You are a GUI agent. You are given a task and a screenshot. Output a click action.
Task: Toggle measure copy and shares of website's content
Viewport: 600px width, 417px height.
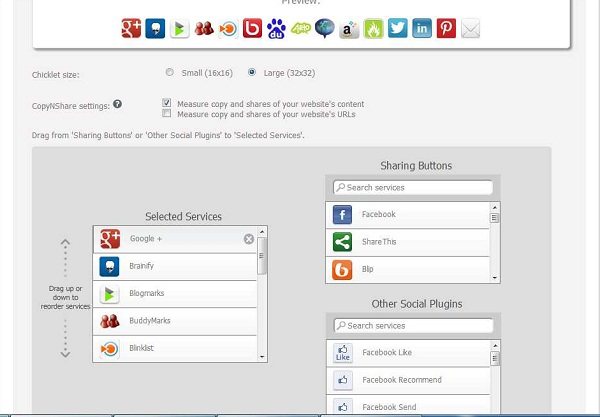click(x=166, y=103)
